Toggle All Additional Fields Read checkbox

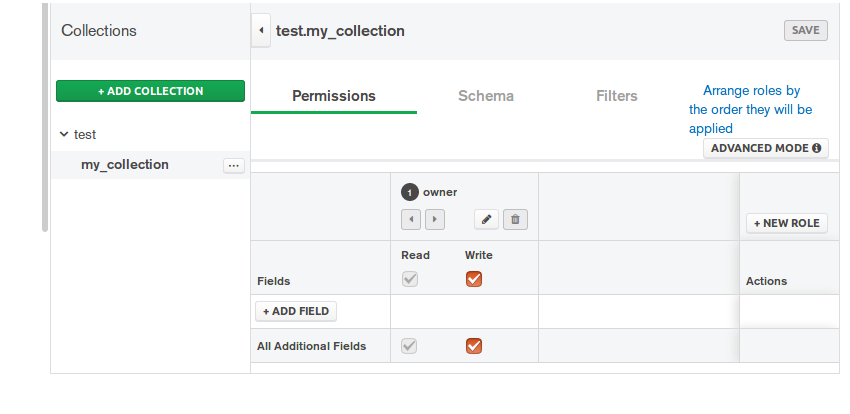click(409, 346)
